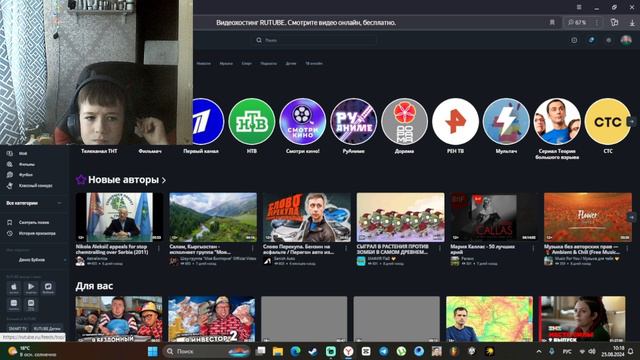
Task: Open the Теория большого взрыва channel icon
Action: tap(557, 122)
